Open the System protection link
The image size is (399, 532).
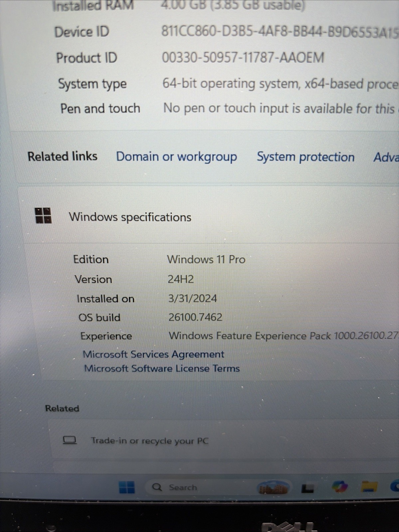coord(305,157)
